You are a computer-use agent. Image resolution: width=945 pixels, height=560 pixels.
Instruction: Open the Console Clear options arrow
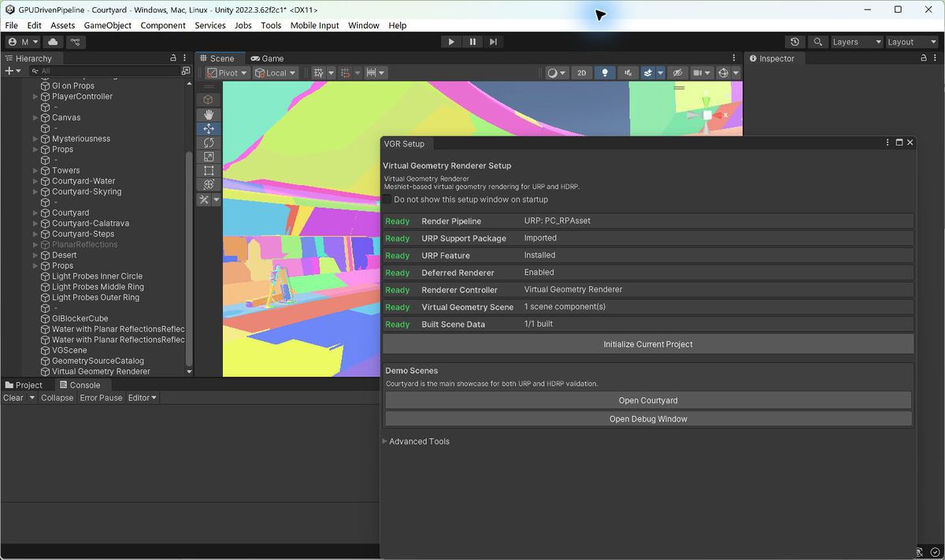32,398
